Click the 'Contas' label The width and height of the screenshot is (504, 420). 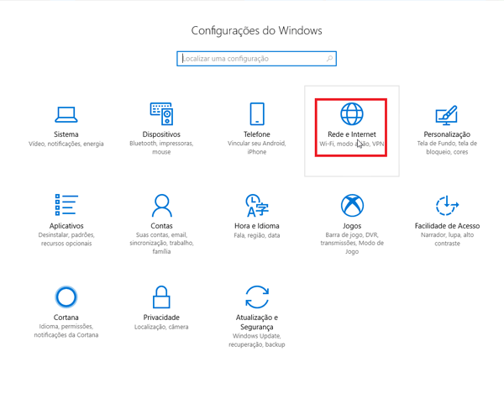click(161, 226)
